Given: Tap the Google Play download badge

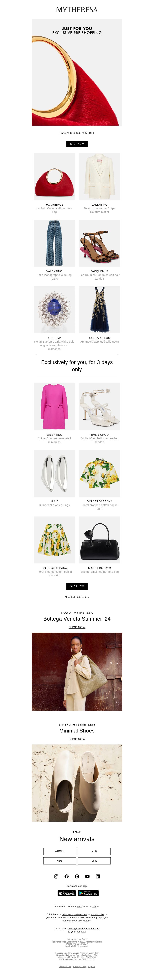Looking at the screenshot, I should [x=88, y=893].
